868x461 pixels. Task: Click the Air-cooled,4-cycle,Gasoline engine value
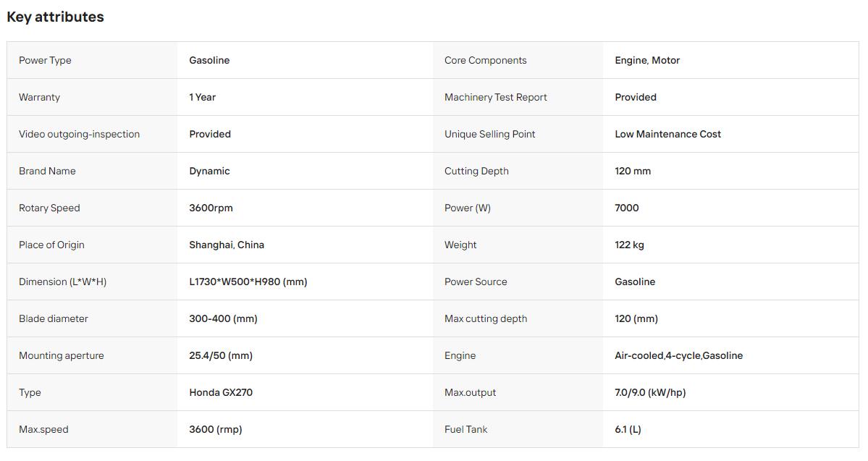(678, 355)
